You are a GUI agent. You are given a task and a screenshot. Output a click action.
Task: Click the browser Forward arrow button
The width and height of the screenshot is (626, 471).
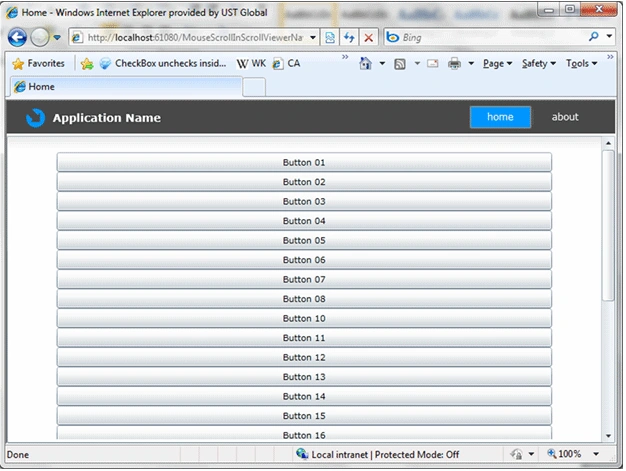[x=40, y=38]
